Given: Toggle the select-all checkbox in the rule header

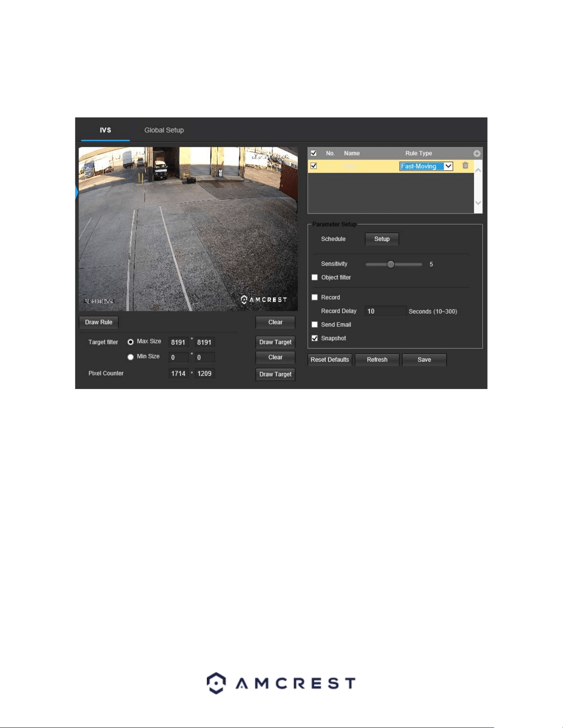Looking at the screenshot, I should pos(314,153).
